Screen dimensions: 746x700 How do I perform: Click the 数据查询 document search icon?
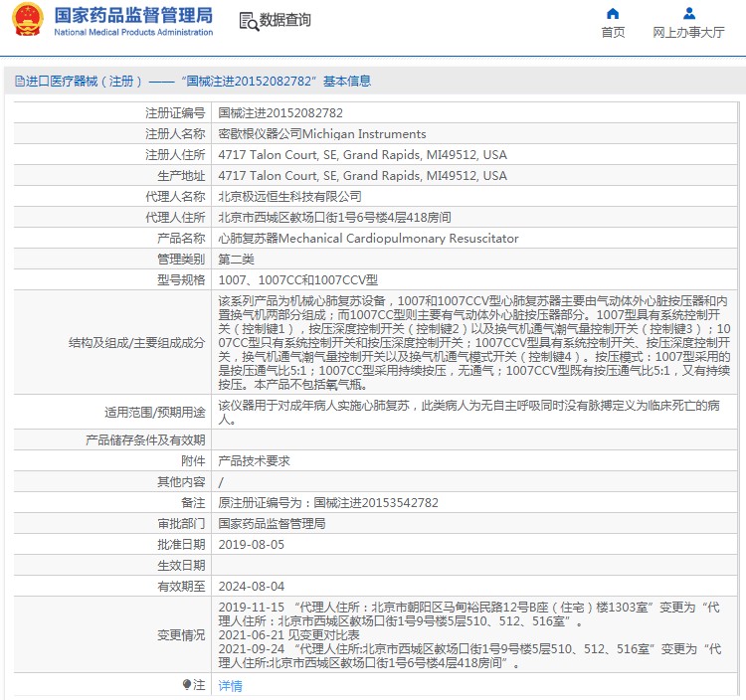pyautogui.click(x=248, y=21)
